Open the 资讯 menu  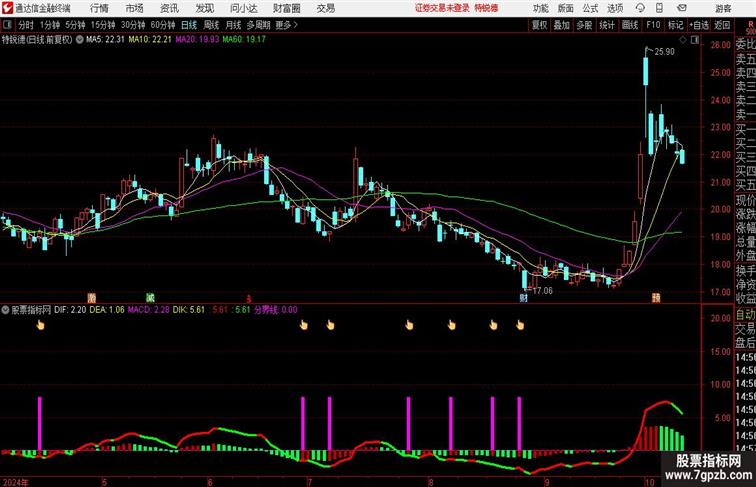click(169, 8)
